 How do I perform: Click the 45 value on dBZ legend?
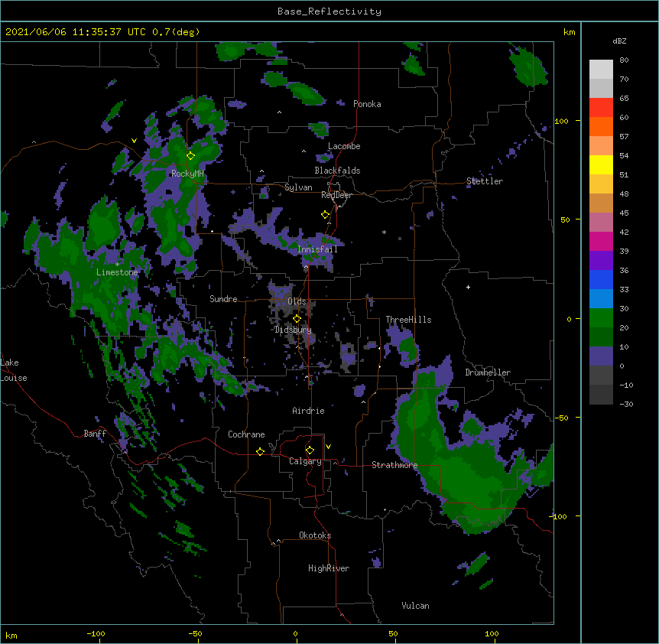tap(624, 213)
